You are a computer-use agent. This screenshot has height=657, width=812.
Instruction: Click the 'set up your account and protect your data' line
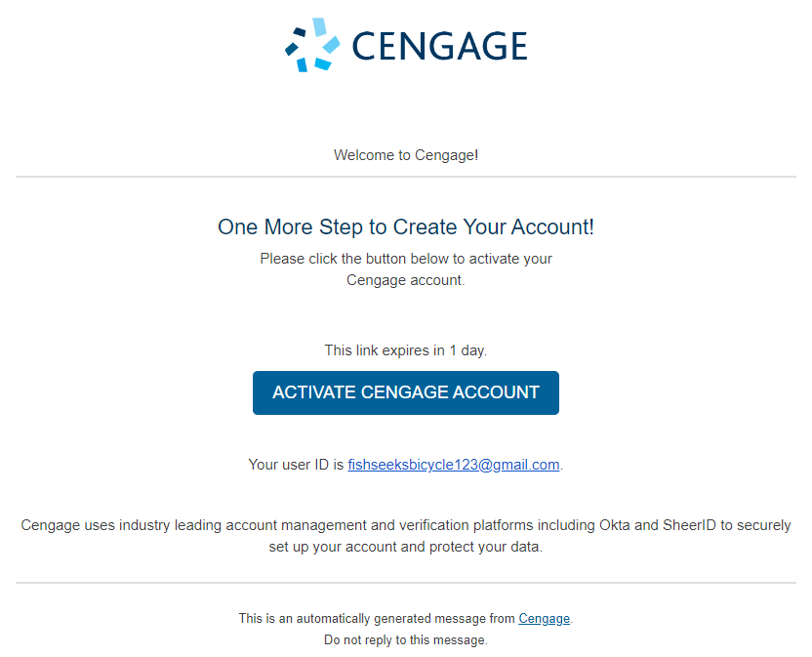pos(405,547)
